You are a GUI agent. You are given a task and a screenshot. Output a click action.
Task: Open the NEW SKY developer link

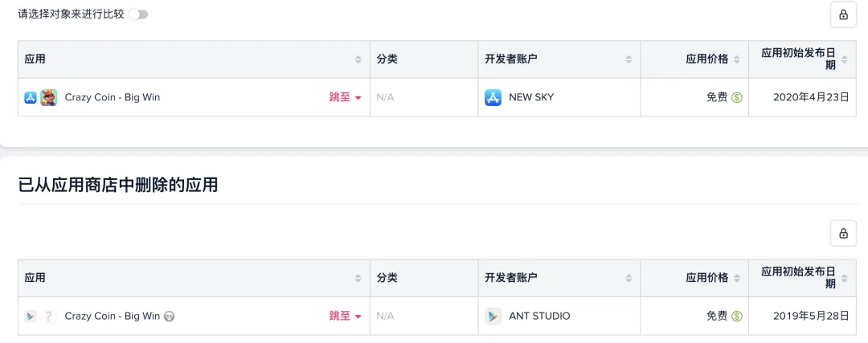pyautogui.click(x=531, y=97)
